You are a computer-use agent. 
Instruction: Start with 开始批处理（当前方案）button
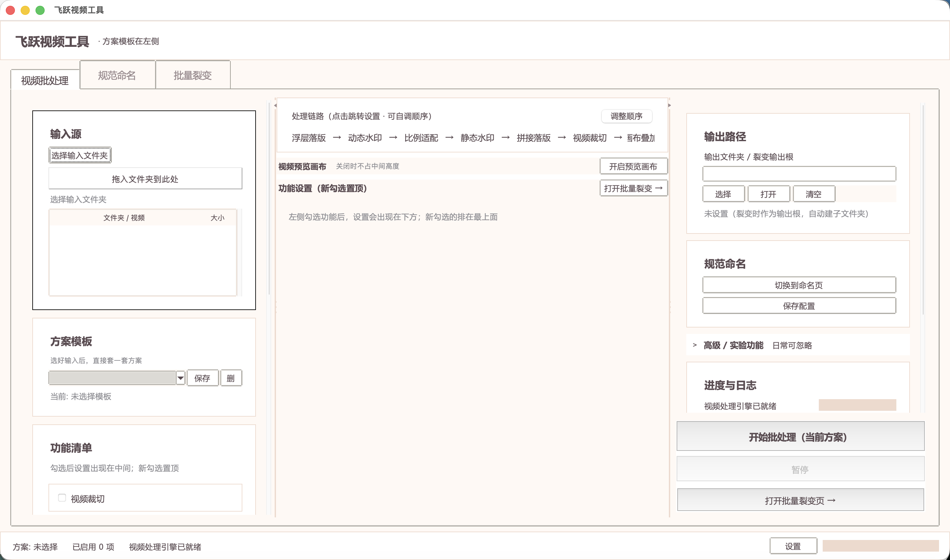pyautogui.click(x=800, y=436)
